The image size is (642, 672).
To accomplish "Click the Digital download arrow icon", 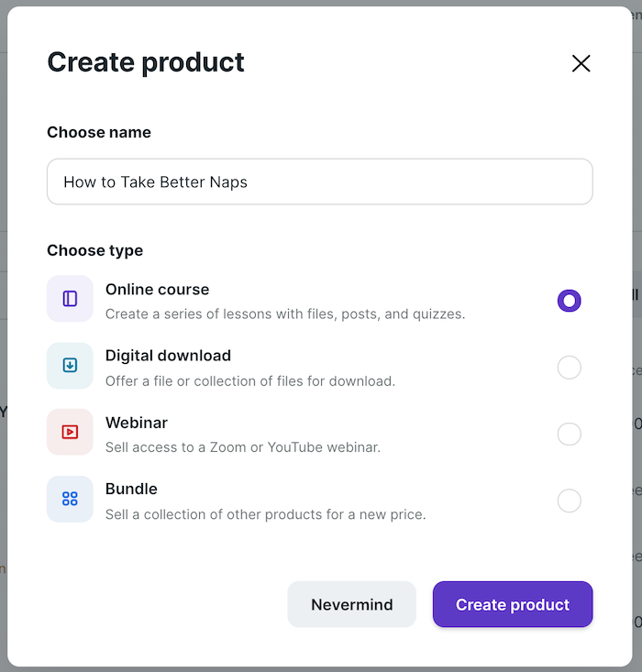I will (70, 366).
